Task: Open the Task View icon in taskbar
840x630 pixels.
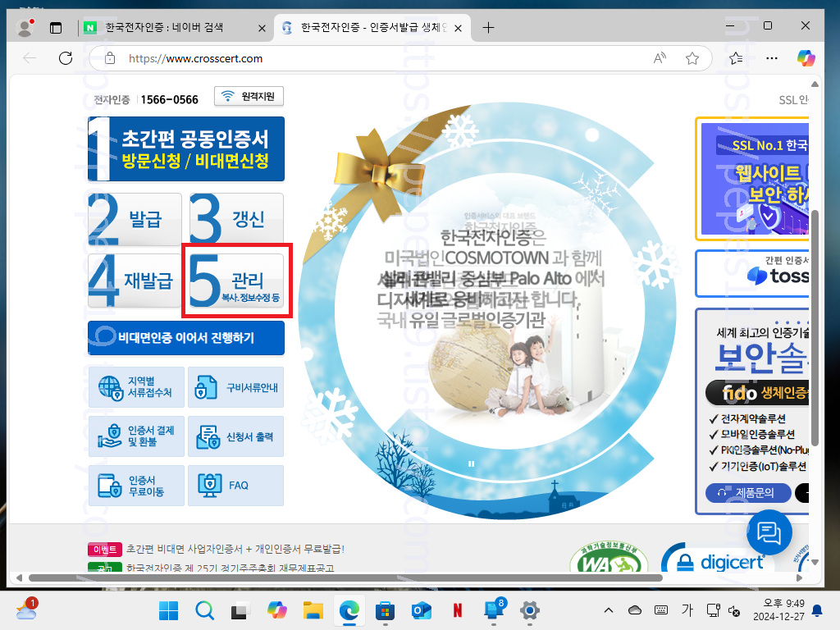Action: [x=240, y=610]
